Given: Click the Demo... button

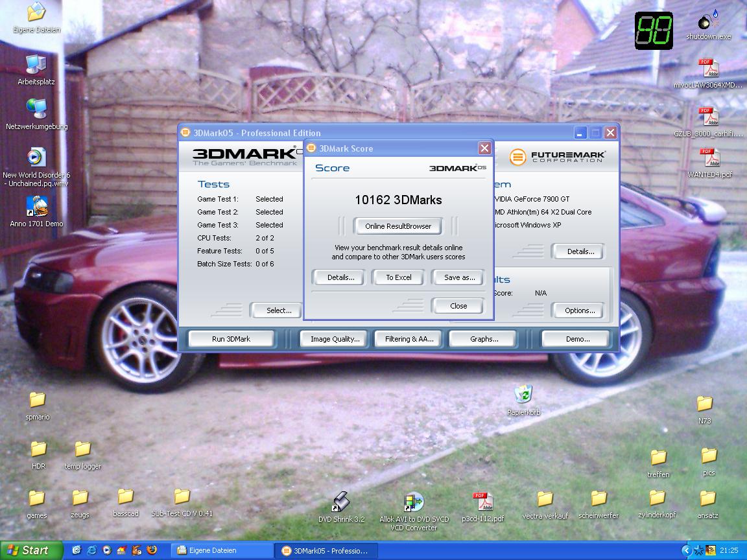Looking at the screenshot, I should click(577, 339).
